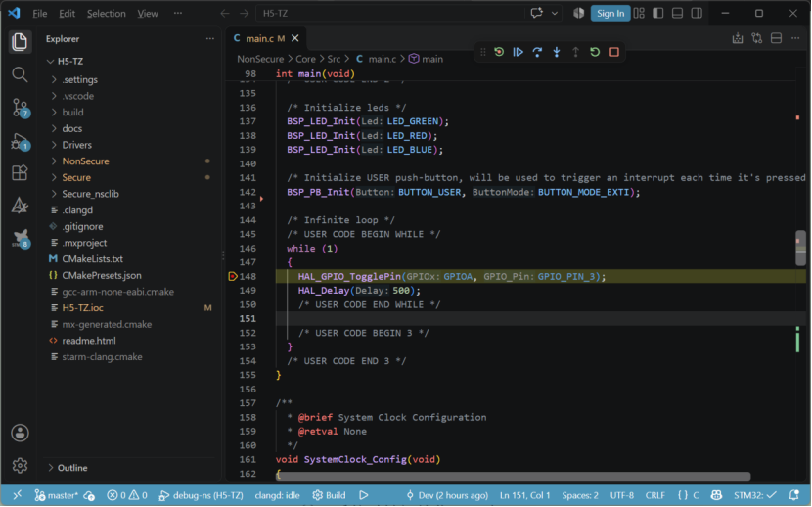Expand the build folder
812x507 pixels.
tap(129, 113)
